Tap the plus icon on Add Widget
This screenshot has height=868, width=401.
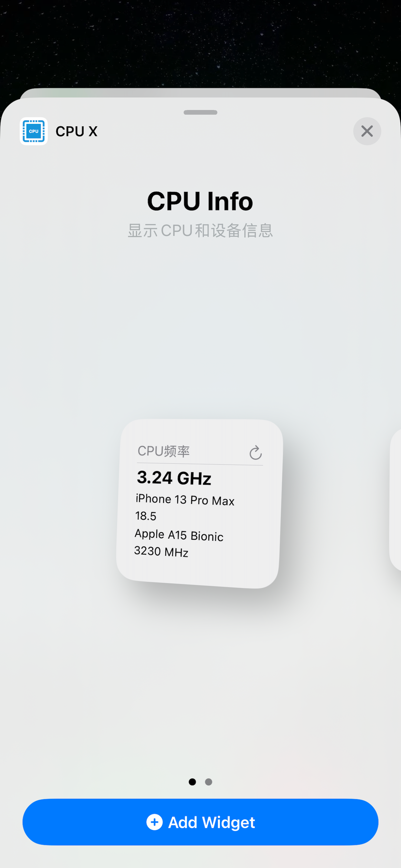click(155, 822)
